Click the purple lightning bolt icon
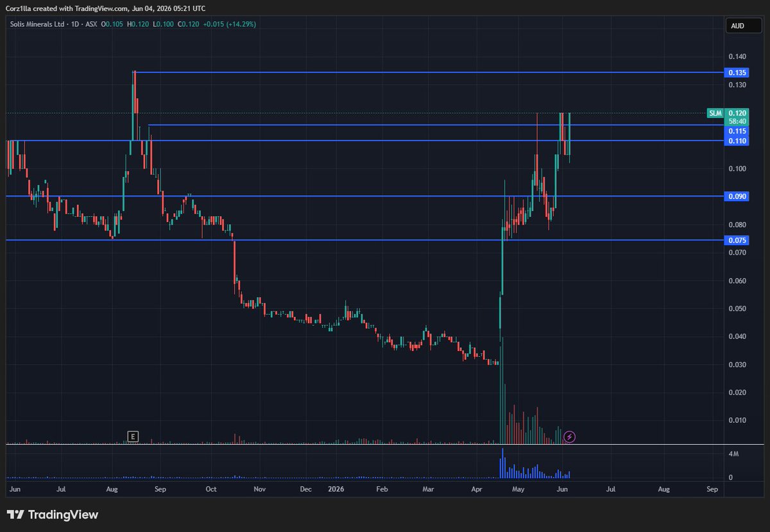The height and width of the screenshot is (532, 770). 570,437
